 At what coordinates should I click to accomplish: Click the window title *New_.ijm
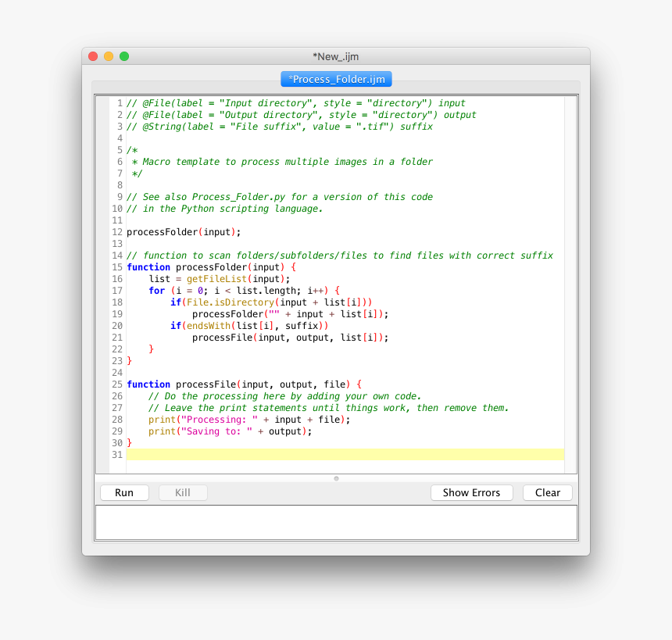tap(335, 55)
